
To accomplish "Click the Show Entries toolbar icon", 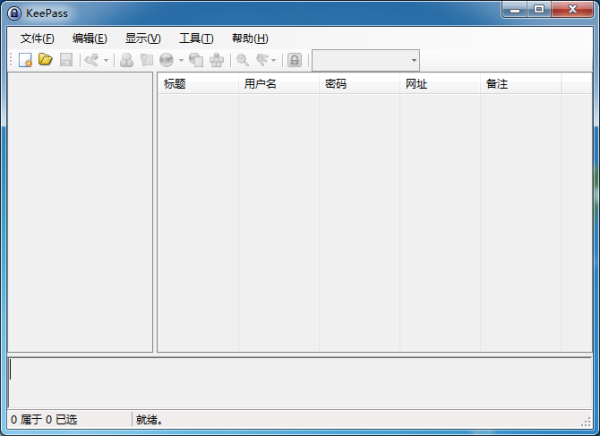I will tap(262, 60).
